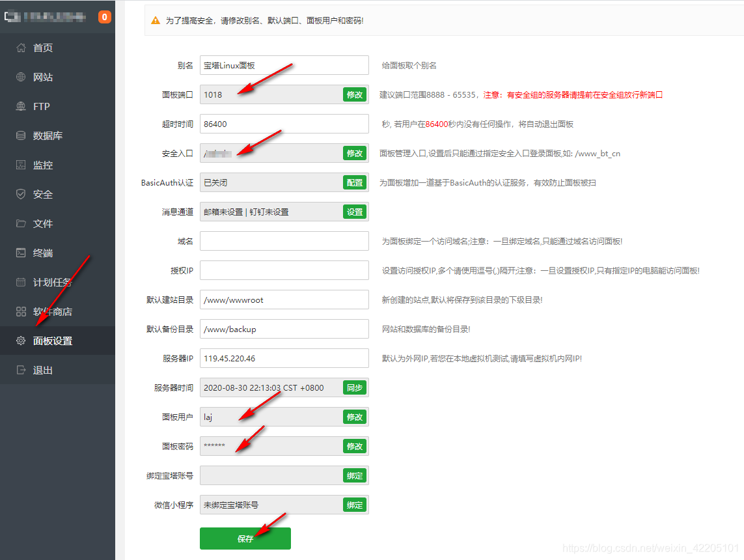Click 绑定 for 绑定宝塔账号
Viewport: 744px width, 560px height.
(x=354, y=475)
